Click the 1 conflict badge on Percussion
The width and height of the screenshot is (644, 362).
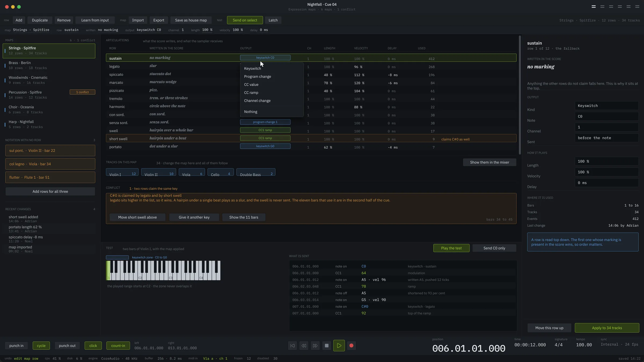(x=82, y=92)
